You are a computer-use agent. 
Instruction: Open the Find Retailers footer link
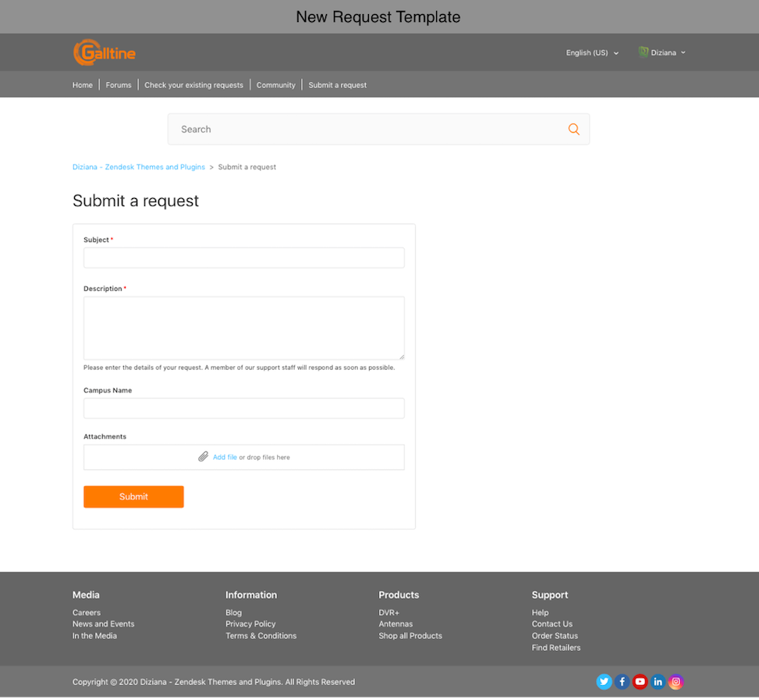tap(556, 648)
